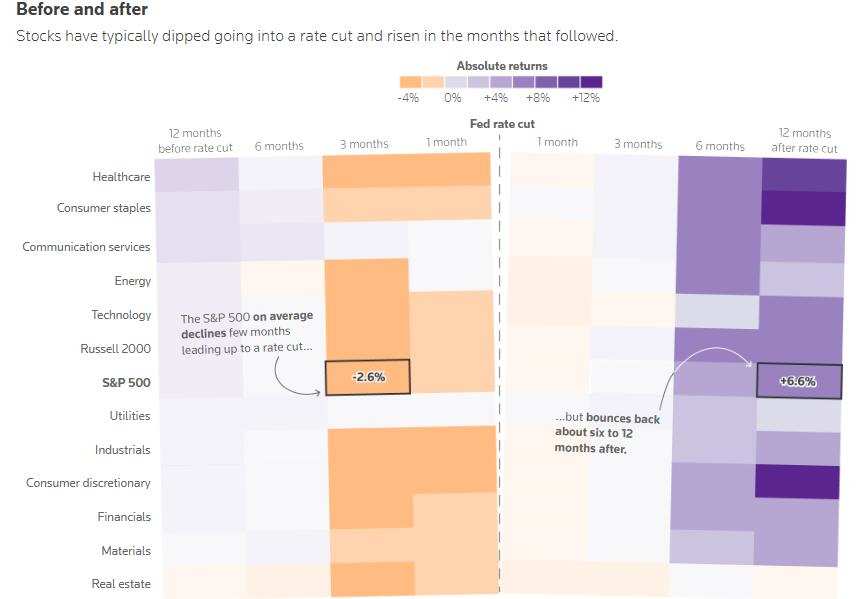Click the 'Absolute returns' legend title
Image resolution: width=862 pixels, height=599 pixels.
point(502,66)
